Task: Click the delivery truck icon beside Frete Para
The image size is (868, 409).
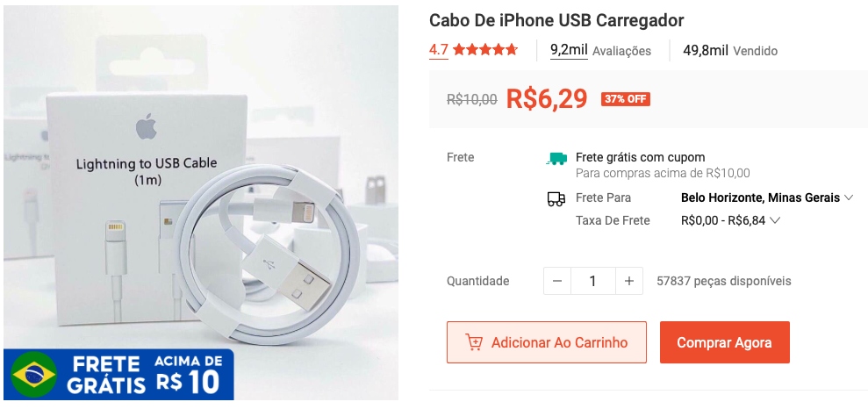Action: pos(556,198)
